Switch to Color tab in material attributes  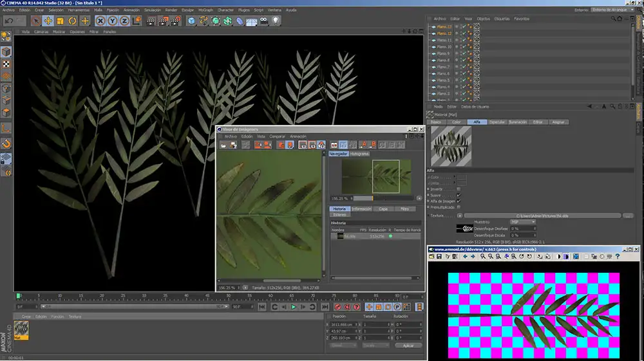click(x=457, y=122)
